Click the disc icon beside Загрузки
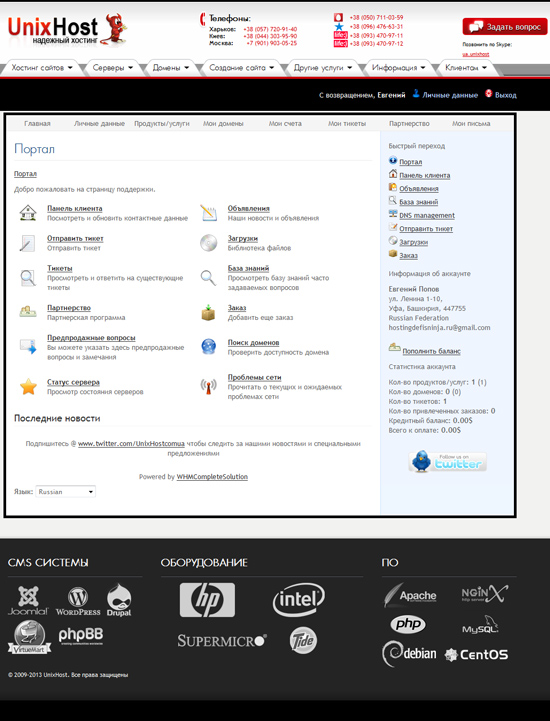The height and width of the screenshot is (721, 550). [x=208, y=243]
